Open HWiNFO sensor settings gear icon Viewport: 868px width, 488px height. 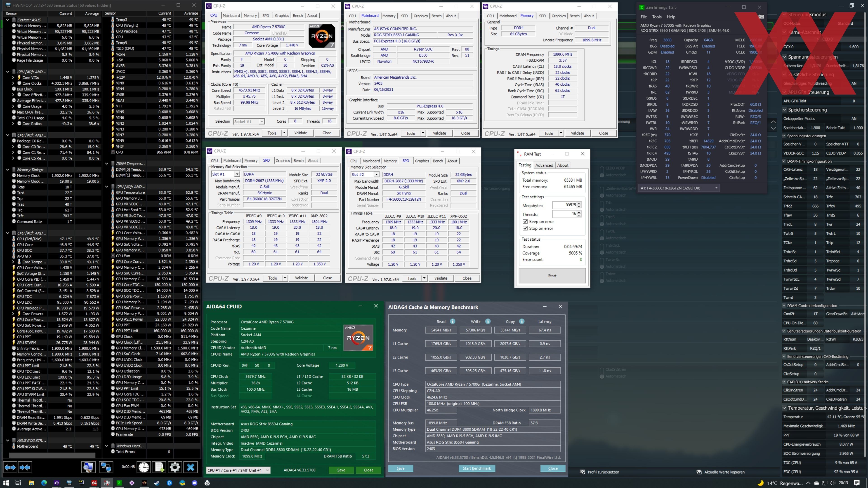click(175, 467)
